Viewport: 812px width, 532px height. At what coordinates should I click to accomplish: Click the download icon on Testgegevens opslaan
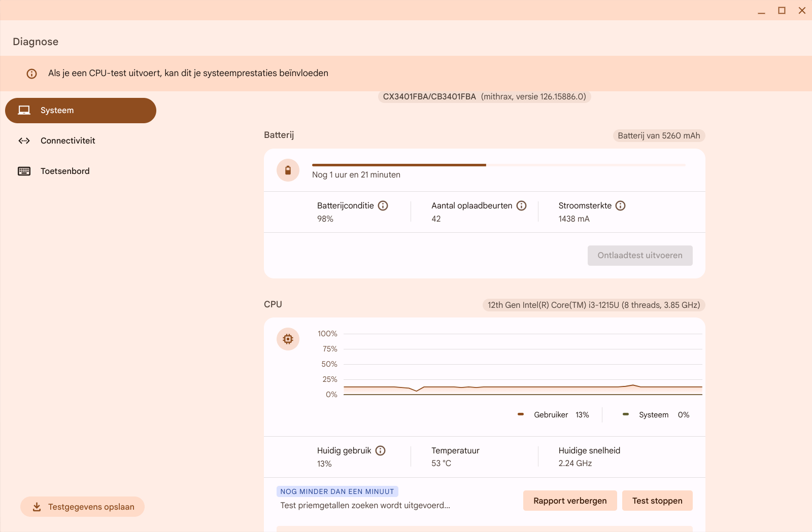(x=37, y=507)
